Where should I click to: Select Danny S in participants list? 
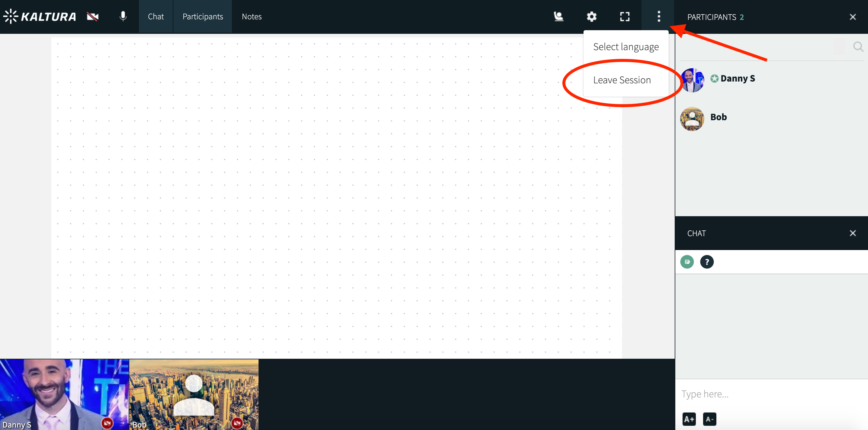(737, 79)
